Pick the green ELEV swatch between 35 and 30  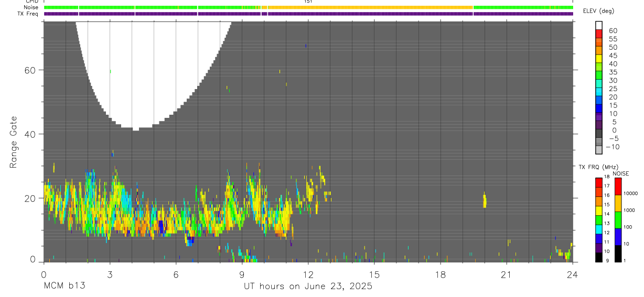pos(599,74)
